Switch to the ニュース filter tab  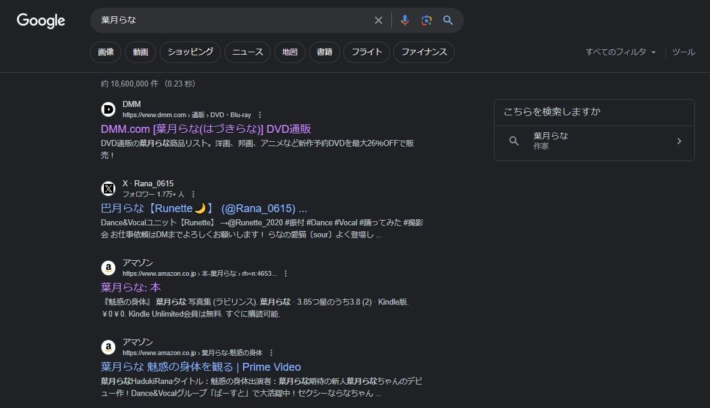pos(248,52)
